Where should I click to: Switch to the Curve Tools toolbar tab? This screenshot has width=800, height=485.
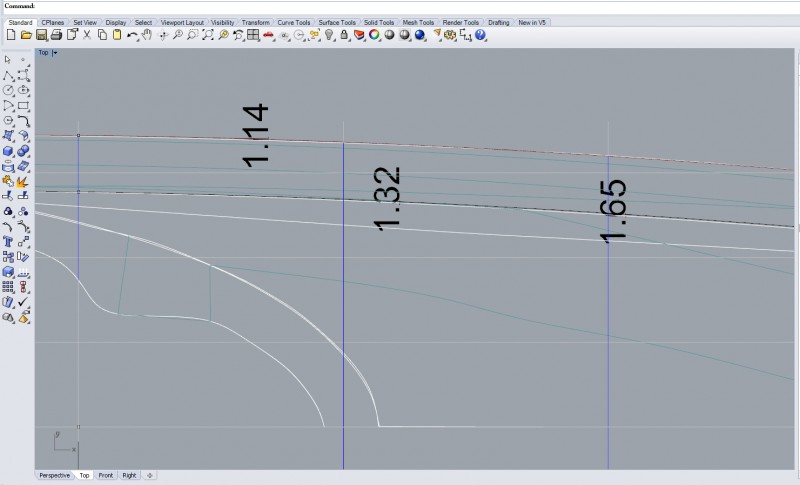[293, 22]
